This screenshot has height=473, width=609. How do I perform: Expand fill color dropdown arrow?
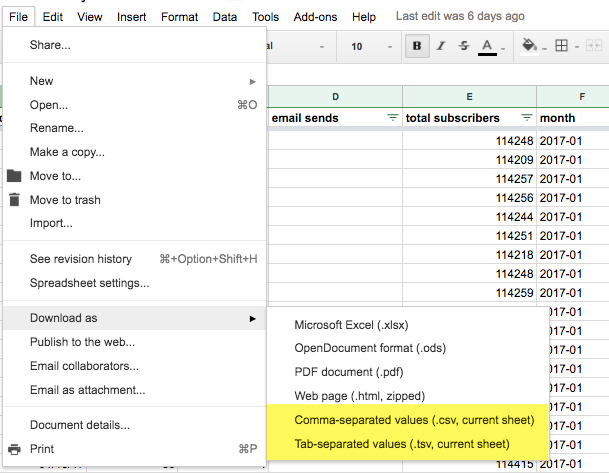pyautogui.click(x=544, y=49)
